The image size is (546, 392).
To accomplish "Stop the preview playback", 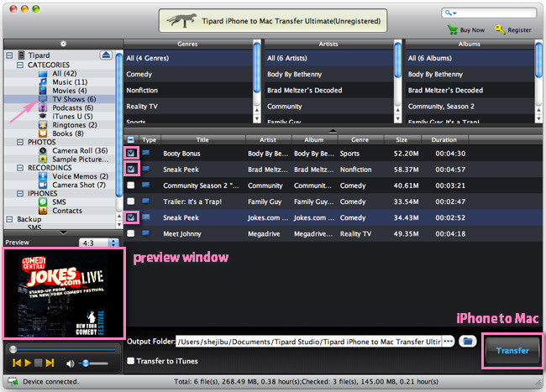I will click(39, 363).
